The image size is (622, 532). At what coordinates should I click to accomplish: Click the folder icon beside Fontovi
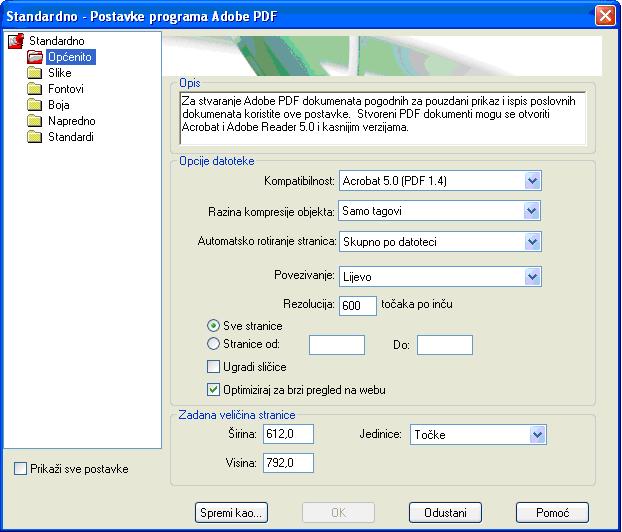click(35, 89)
